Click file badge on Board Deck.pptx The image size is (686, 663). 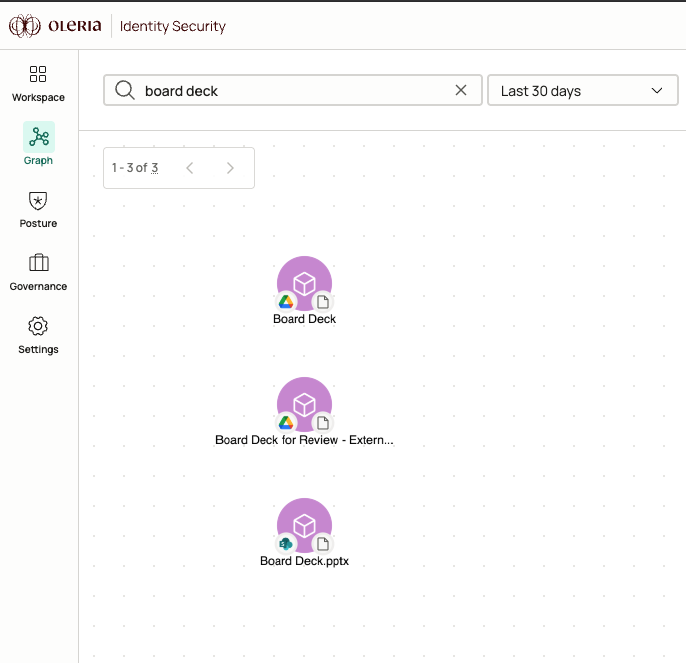pyautogui.click(x=323, y=544)
